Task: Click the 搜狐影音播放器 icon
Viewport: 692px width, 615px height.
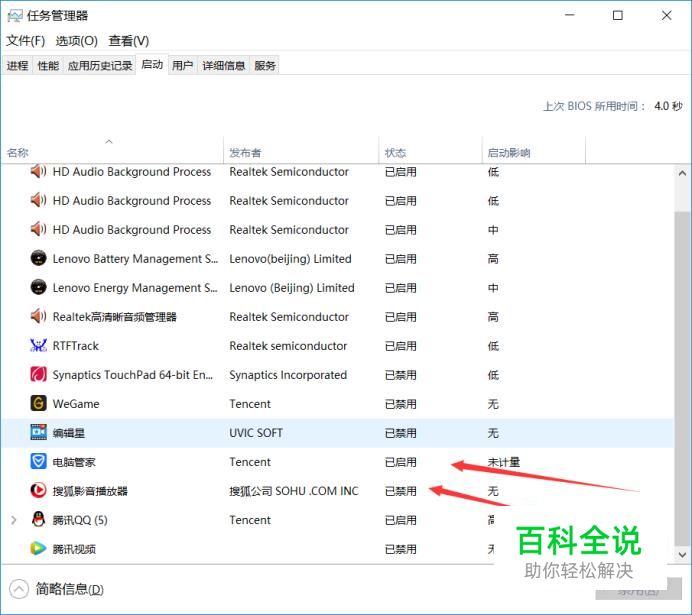Action: 38,491
